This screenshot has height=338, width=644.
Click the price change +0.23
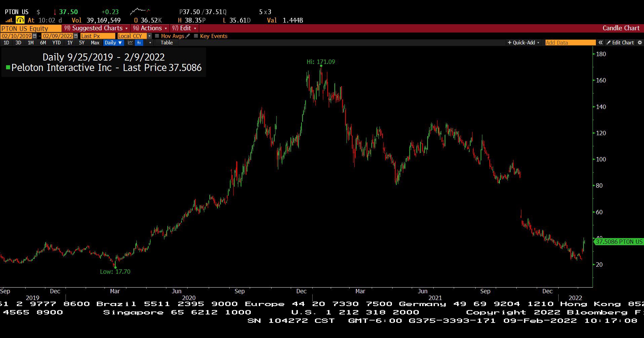[110, 12]
